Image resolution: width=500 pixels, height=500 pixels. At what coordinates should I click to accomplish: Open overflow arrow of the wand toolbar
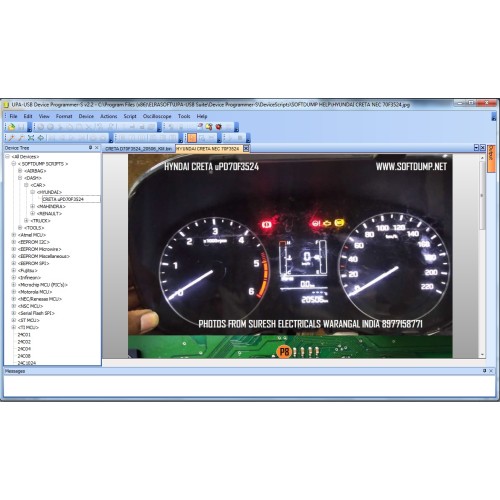coord(111,138)
